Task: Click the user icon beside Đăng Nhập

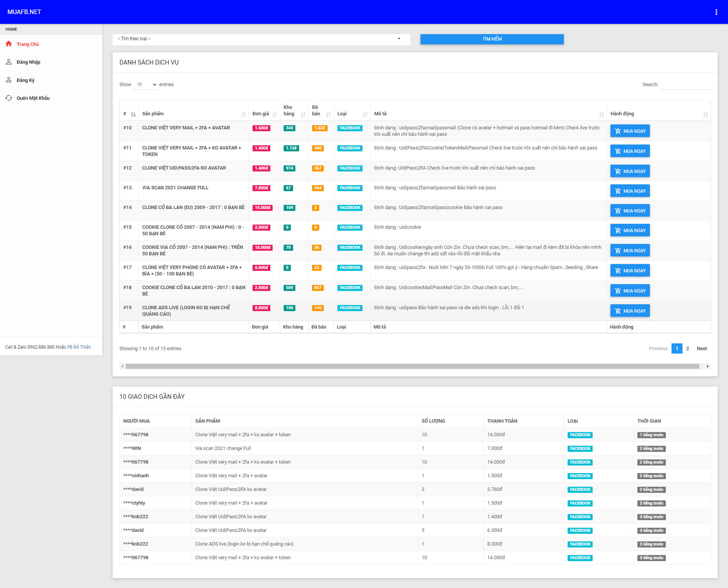Action: (x=9, y=62)
